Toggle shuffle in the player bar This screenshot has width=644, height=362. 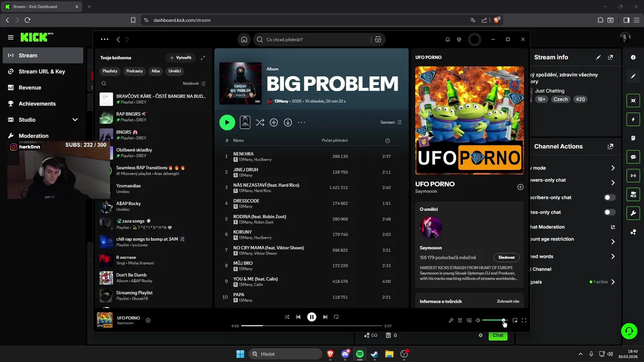[287, 317]
